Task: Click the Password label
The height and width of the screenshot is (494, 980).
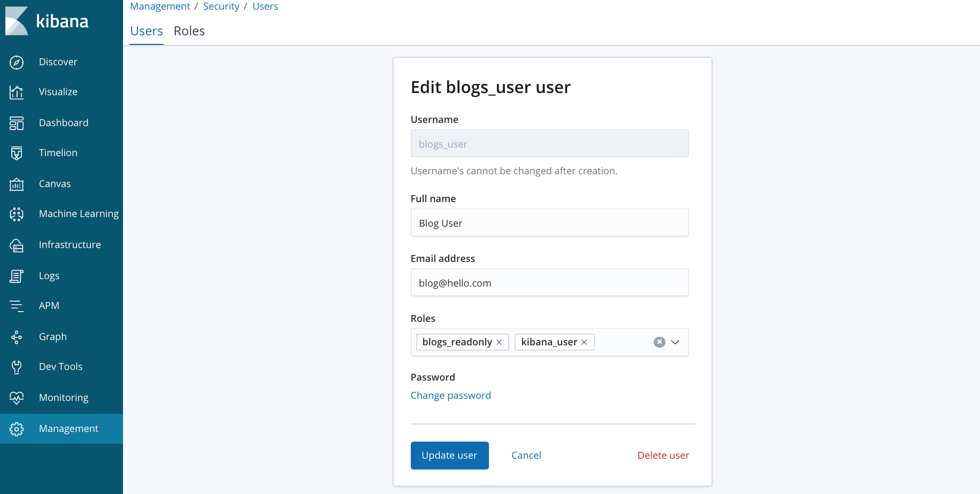Action: (433, 377)
